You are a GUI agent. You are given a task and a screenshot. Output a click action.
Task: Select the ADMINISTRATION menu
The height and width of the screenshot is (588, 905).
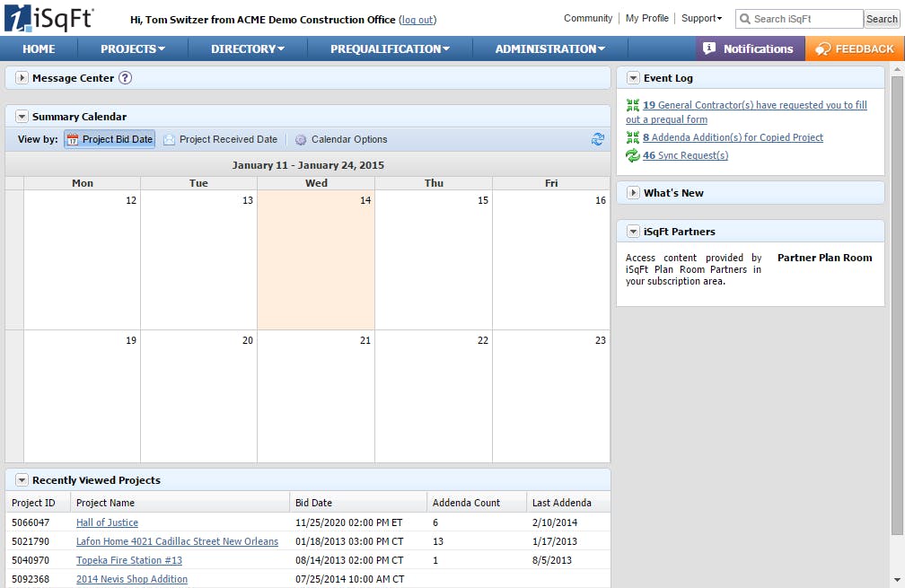click(x=549, y=48)
